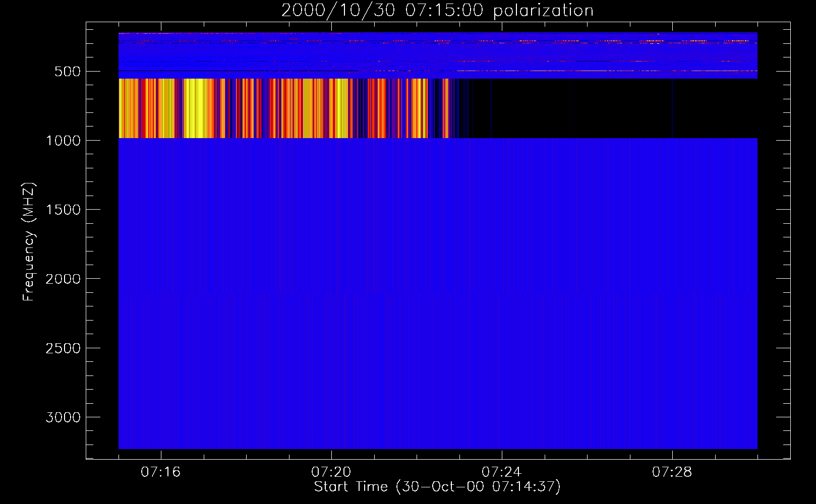Click the 07:28 time tick label
The width and height of the screenshot is (816, 504).
click(672, 472)
